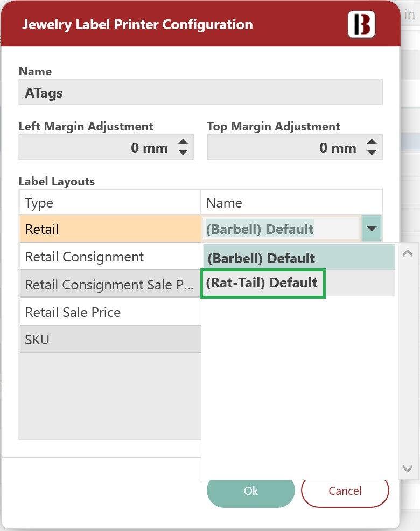Click the dropdown list scroll up arrow
The height and width of the screenshot is (531, 420).
408,253
